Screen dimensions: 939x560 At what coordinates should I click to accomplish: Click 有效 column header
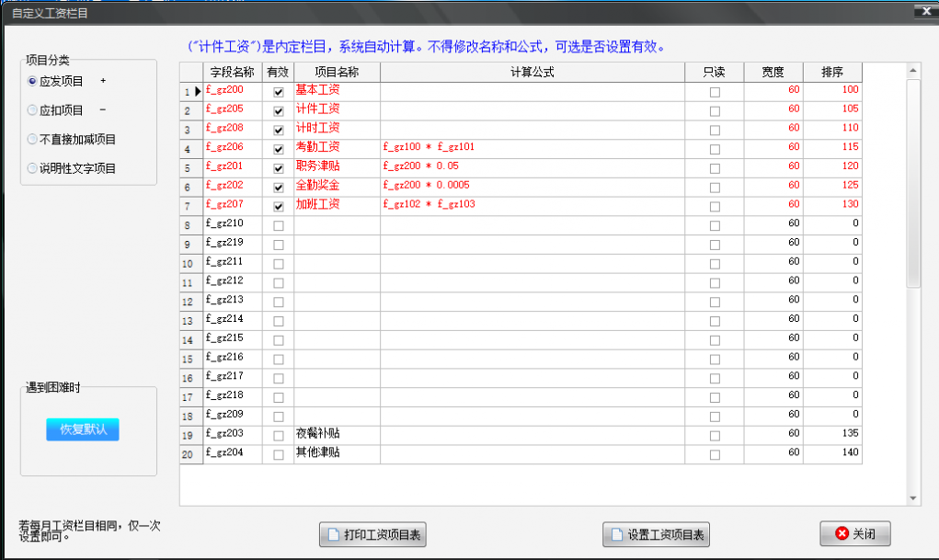pyautogui.click(x=278, y=72)
